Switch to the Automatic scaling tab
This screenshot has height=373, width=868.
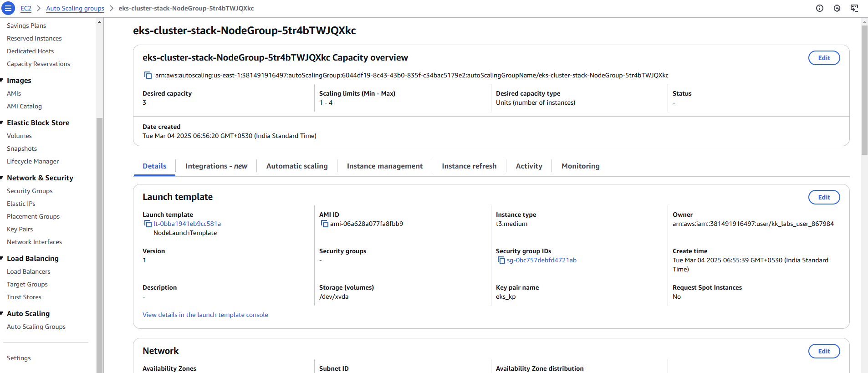(297, 166)
